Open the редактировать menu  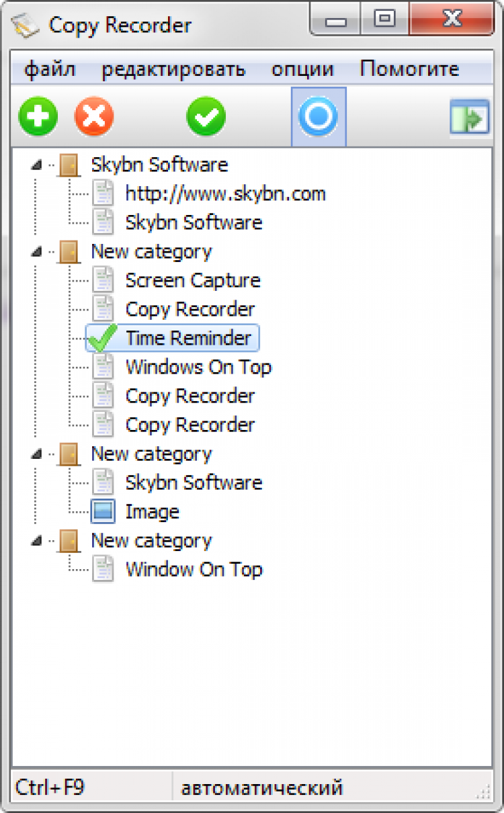point(173,69)
